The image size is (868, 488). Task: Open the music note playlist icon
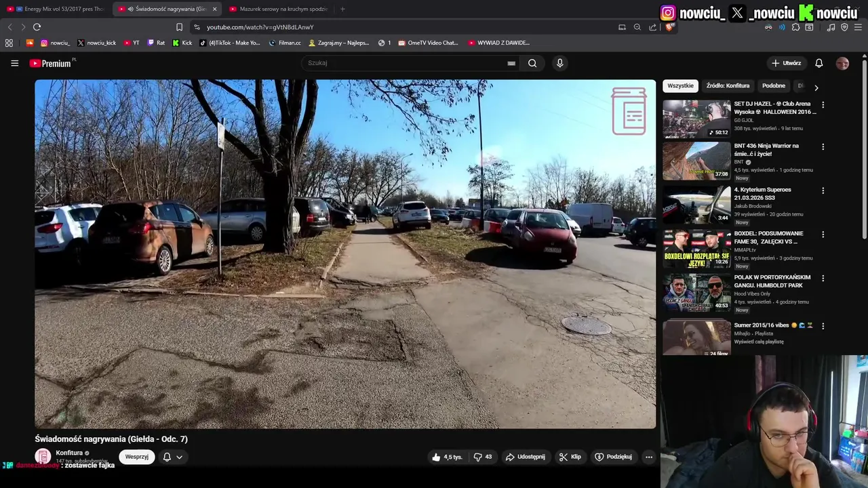[x=831, y=27]
